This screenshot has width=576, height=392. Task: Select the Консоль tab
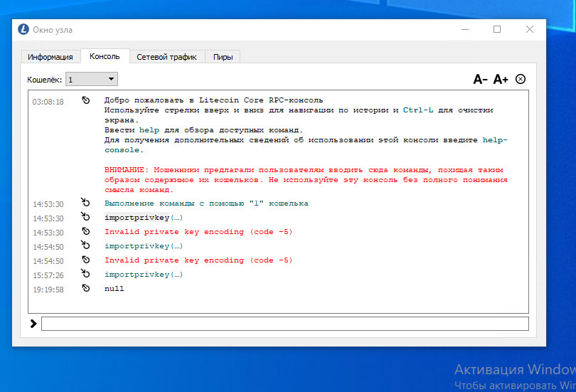(105, 56)
